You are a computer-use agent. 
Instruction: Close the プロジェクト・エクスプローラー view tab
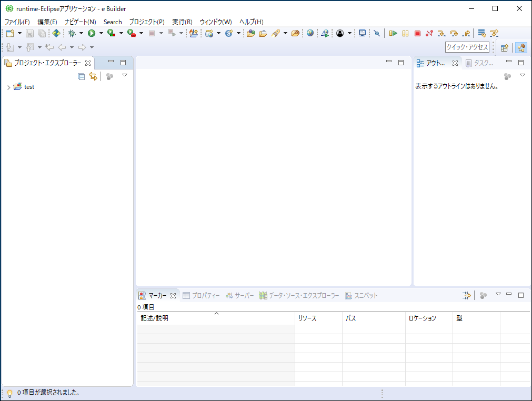[x=88, y=63]
